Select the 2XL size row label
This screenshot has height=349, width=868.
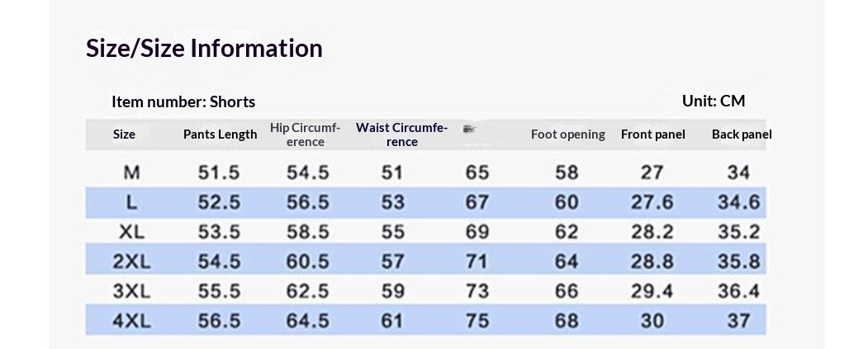tap(131, 262)
